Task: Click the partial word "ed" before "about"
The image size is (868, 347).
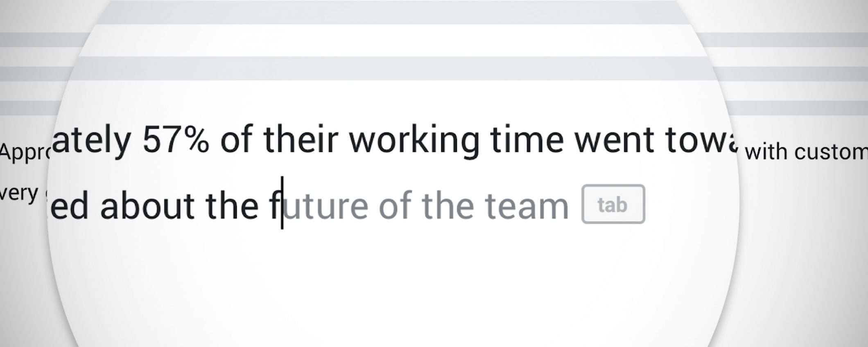Action: pyautogui.click(x=70, y=206)
